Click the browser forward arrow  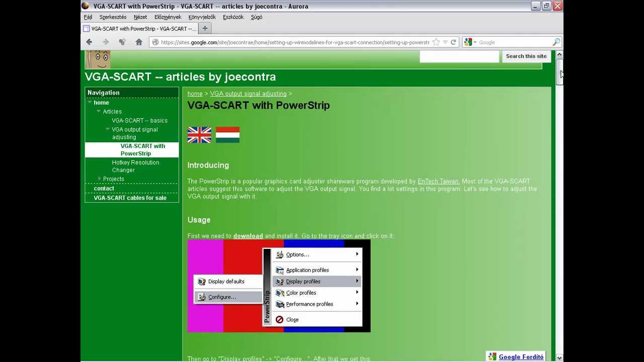click(x=106, y=42)
